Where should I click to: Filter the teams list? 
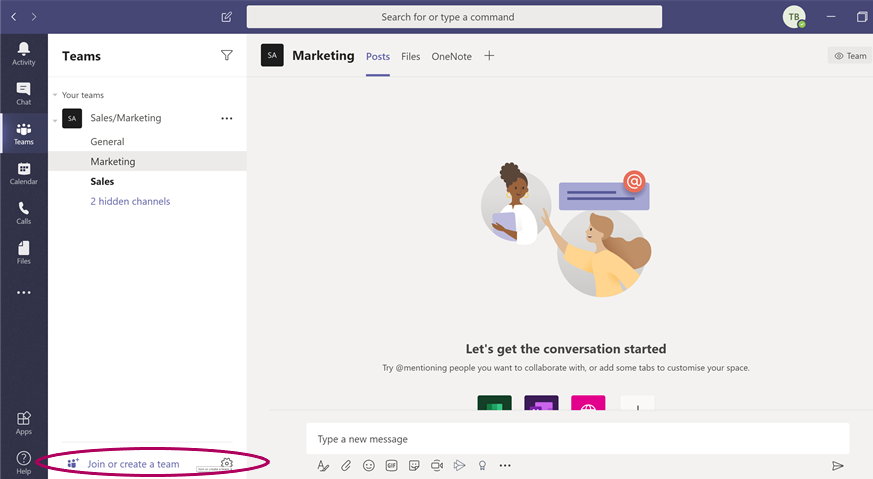(x=227, y=55)
